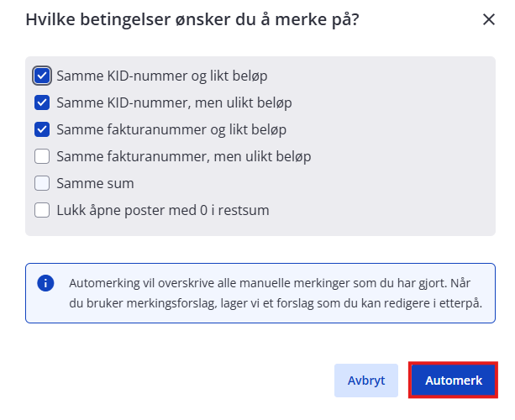Uncheck the 'Samme KID-nummer, men ulikt beløp' checkbox
515x420 pixels.
click(x=42, y=102)
